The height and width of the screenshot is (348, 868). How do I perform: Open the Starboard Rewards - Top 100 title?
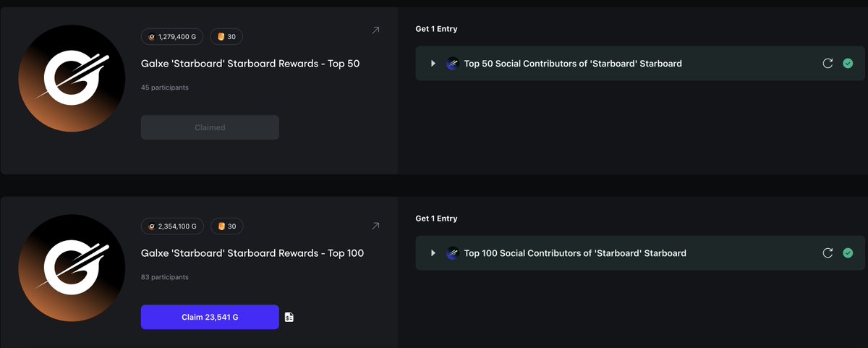tap(252, 253)
